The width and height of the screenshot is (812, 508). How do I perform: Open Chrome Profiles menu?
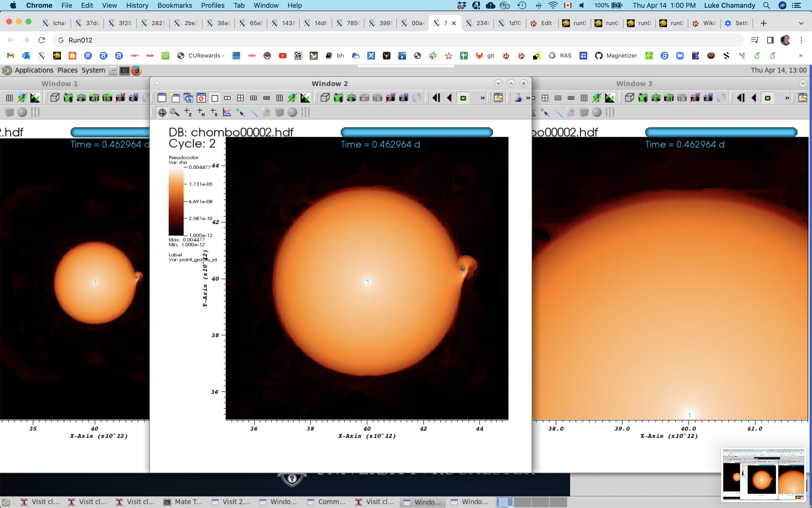(x=213, y=5)
